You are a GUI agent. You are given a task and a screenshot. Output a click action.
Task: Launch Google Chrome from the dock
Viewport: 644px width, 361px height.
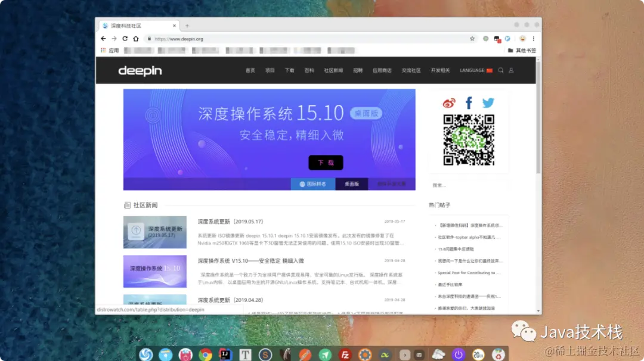coord(205,354)
